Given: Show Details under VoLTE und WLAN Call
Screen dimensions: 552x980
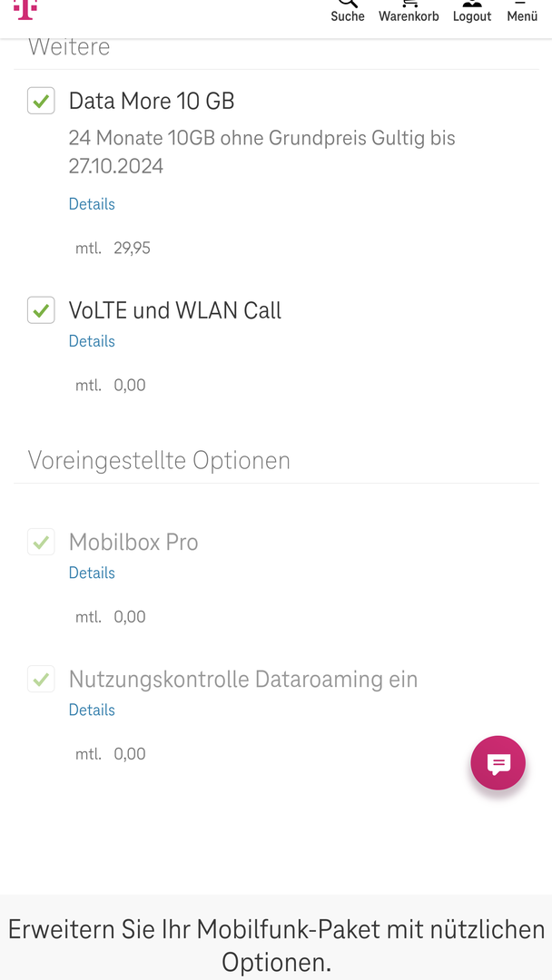Looking at the screenshot, I should [92, 341].
